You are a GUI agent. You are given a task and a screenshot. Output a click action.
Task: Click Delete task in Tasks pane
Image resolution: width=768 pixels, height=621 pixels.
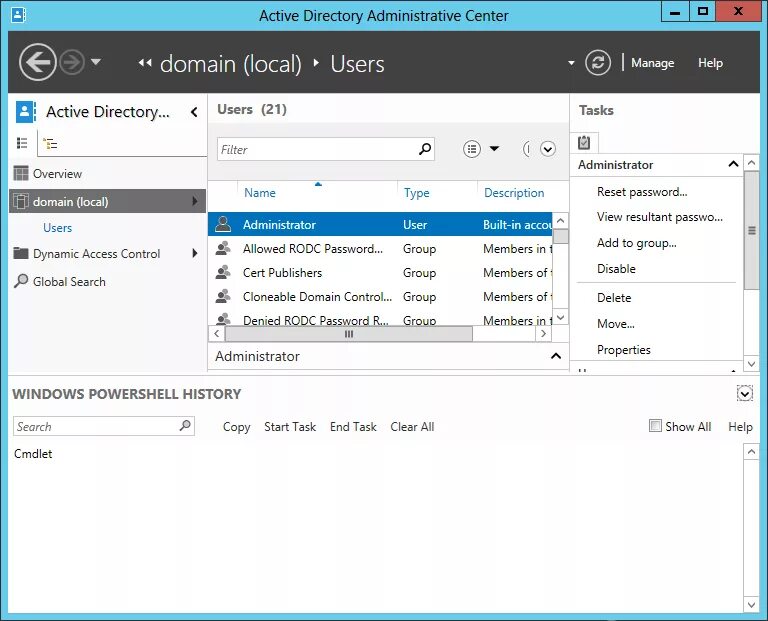[614, 298]
